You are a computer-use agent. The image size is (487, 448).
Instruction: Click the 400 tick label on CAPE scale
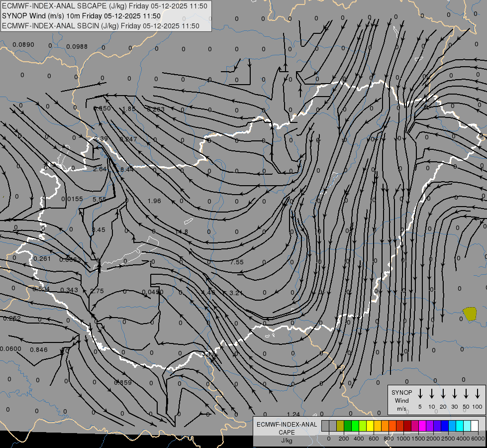pyautogui.click(x=359, y=439)
